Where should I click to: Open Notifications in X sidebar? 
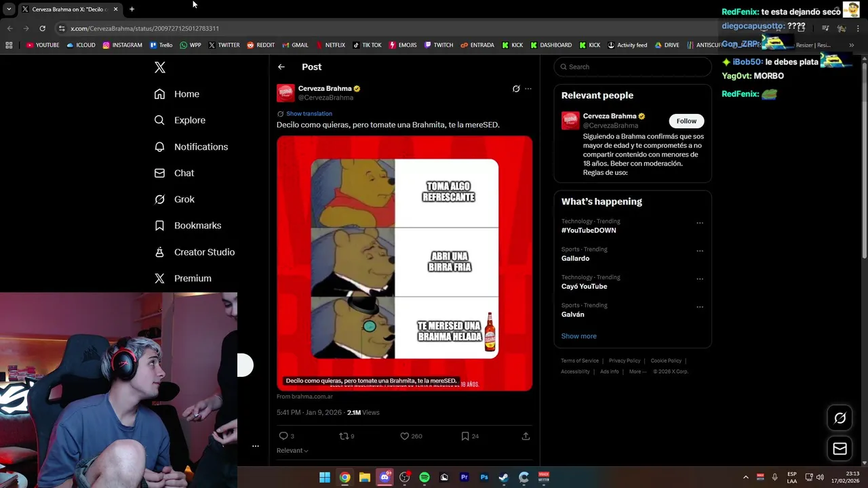tap(191, 146)
